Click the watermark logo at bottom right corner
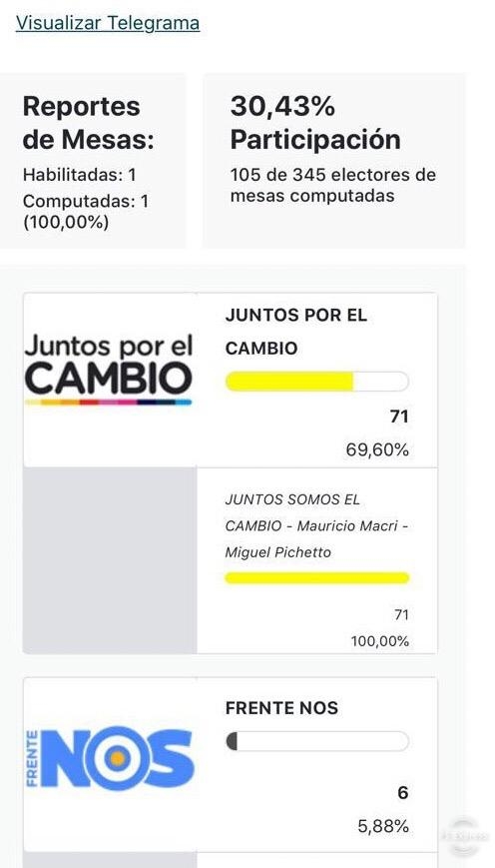The width and height of the screenshot is (495, 868). tap(465, 835)
